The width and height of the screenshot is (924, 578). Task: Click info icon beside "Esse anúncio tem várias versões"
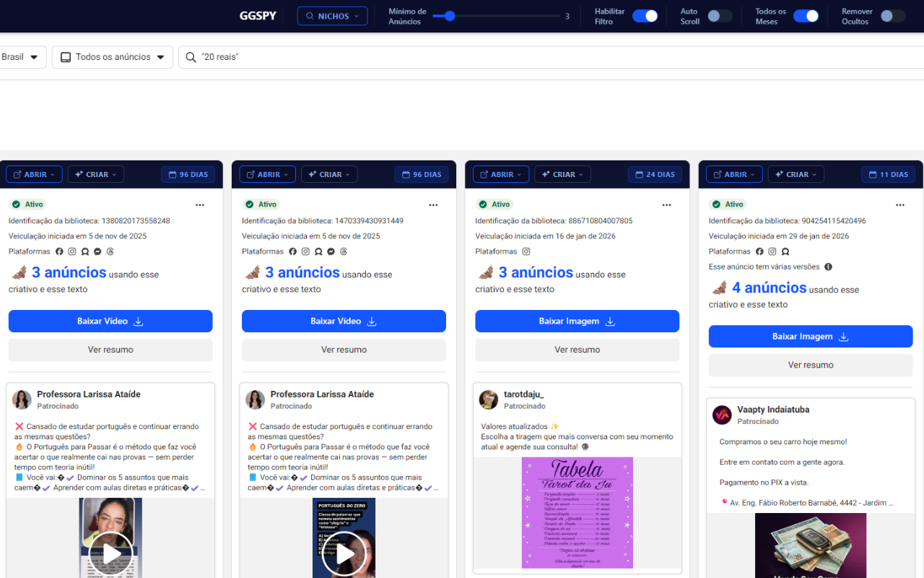point(828,267)
